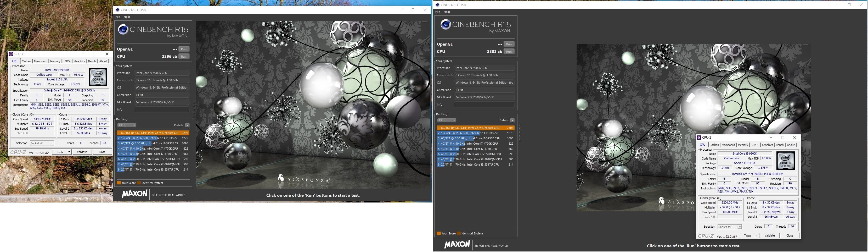
Task: Switch to SPD tab in the 1.376 V CPU-Z window
Action: pos(755,145)
